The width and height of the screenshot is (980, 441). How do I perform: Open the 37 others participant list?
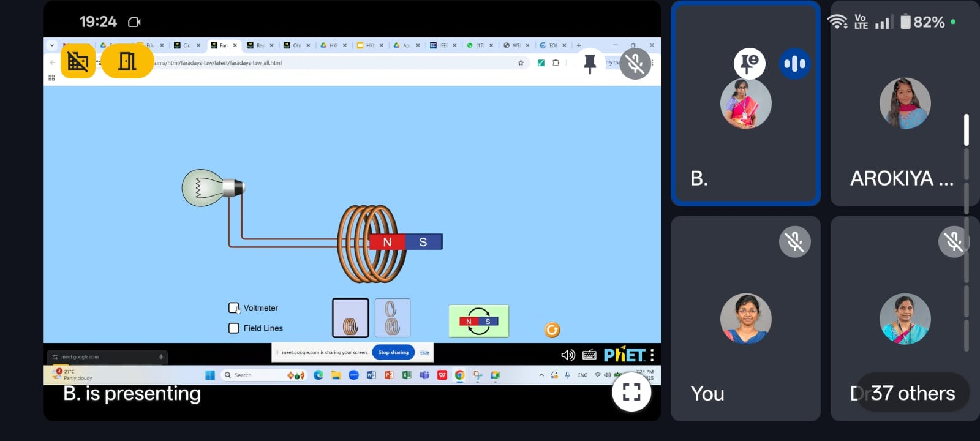click(913, 393)
